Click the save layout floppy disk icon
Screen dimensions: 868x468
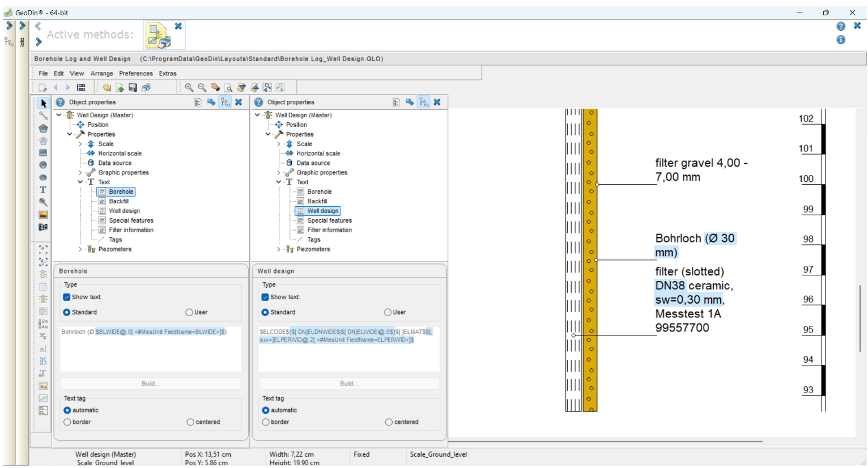point(133,87)
